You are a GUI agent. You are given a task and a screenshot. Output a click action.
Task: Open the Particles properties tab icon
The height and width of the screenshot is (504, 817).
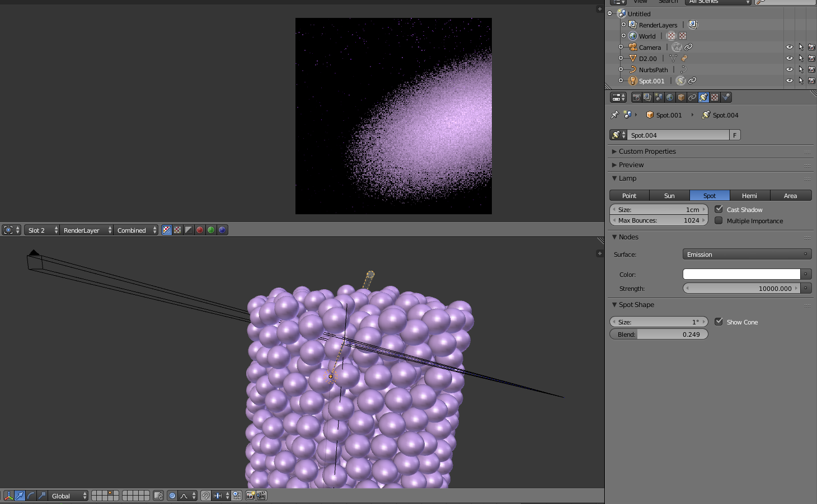pos(726,97)
